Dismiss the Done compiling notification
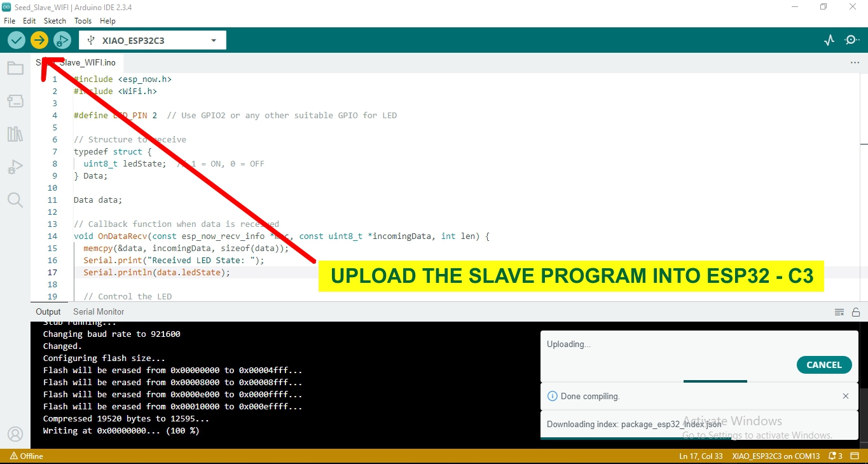Viewport: 868px width, 464px height. click(846, 396)
